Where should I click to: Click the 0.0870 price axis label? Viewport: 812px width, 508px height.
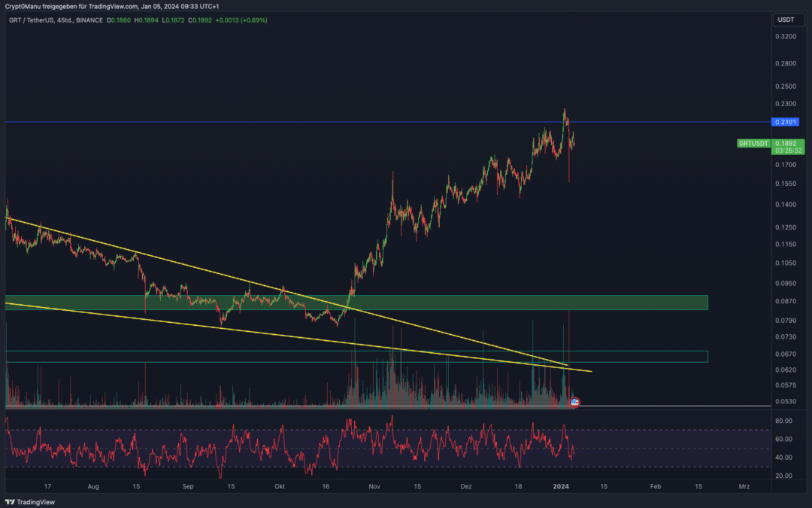pos(786,301)
